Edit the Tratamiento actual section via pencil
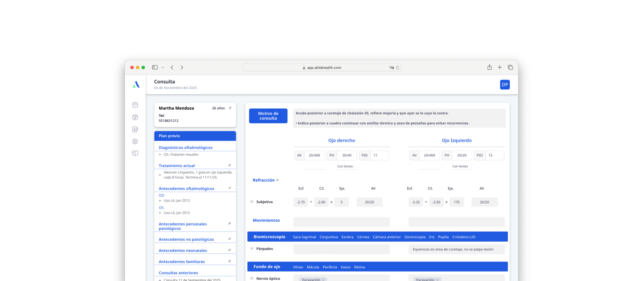The height and width of the screenshot is (281, 644). [229, 165]
